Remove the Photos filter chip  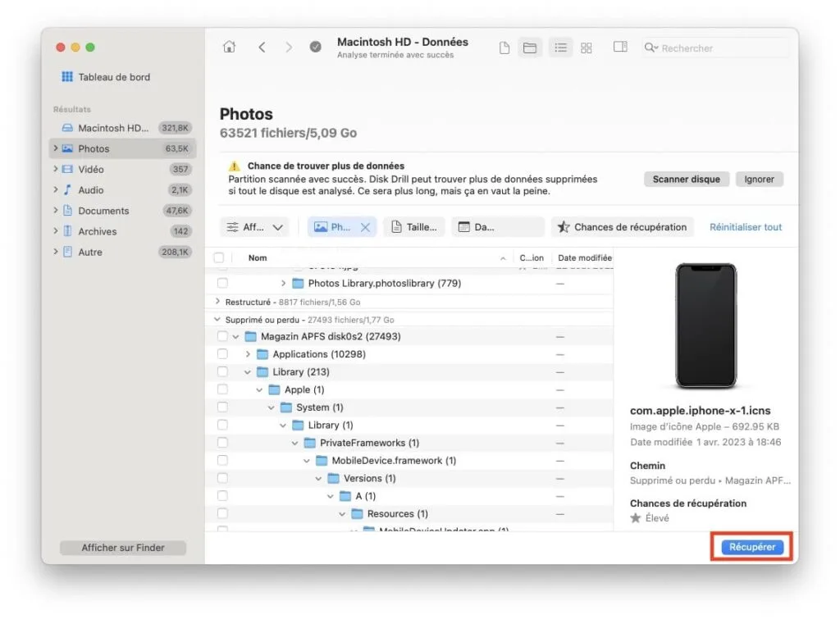pyautogui.click(x=366, y=226)
